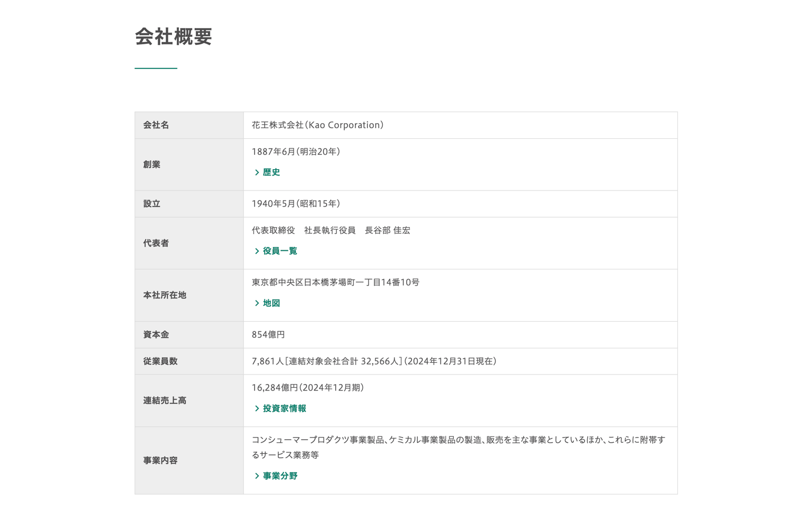The width and height of the screenshot is (812, 525).
Task: Click the head office address text
Action: [x=335, y=282]
